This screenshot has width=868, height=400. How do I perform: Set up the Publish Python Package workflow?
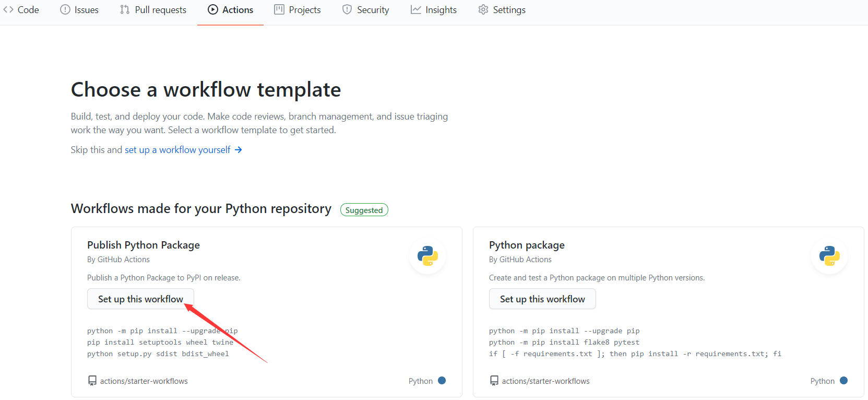pyautogui.click(x=140, y=299)
